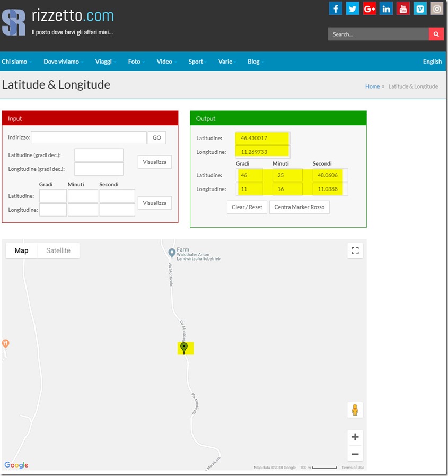Click the Centra Marker Rosso button
Image resolution: width=448 pixels, height=476 pixels.
coord(300,207)
